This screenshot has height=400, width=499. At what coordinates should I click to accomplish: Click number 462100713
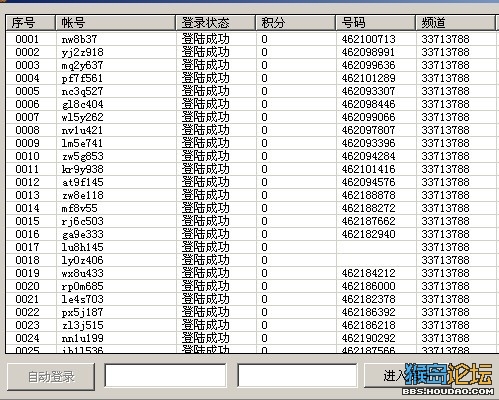(x=368, y=39)
